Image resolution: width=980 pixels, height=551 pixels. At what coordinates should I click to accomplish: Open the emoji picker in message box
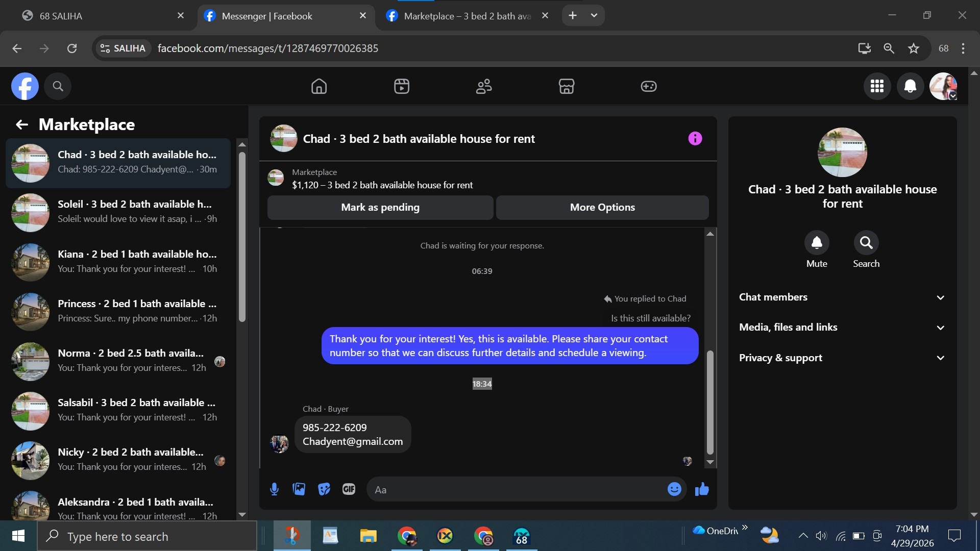(674, 489)
